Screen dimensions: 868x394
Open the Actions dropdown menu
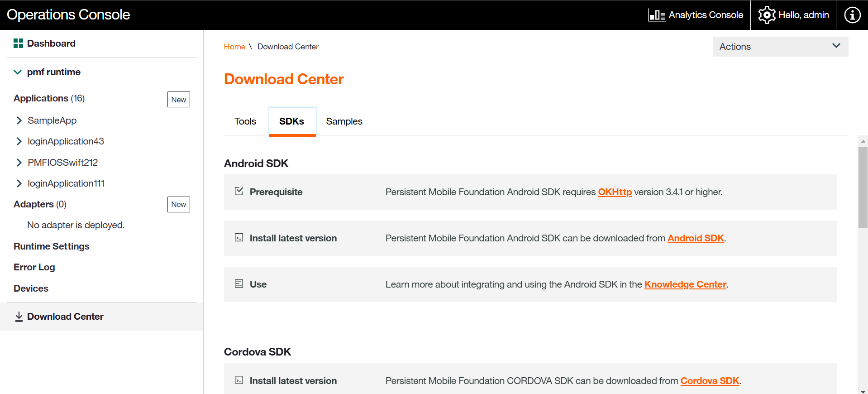pos(780,47)
